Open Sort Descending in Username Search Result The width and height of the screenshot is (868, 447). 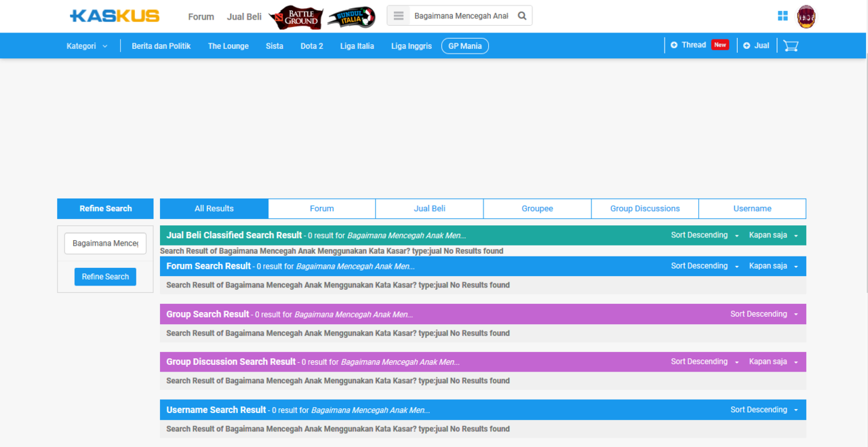[764, 410]
